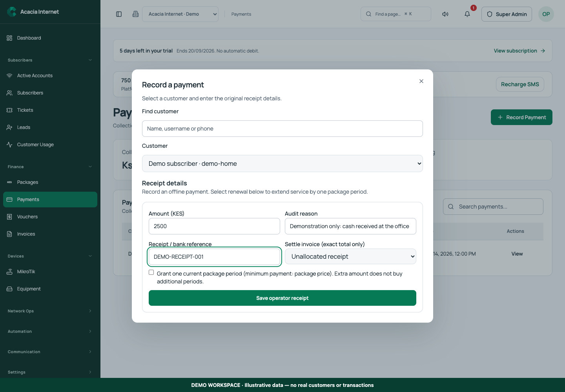Click the Record Payment button
565x392 pixels.
(x=521, y=117)
